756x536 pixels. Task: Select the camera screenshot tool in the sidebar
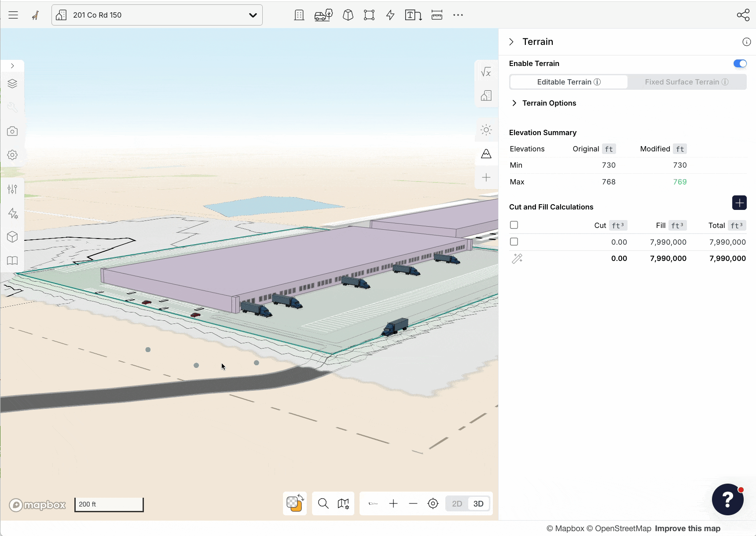12,131
